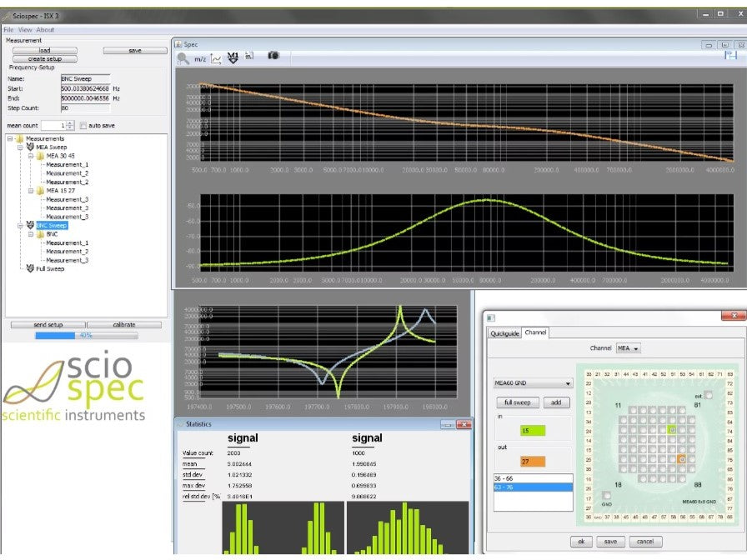Click the data list icon next to M1
The width and height of the screenshot is (747, 560).
[x=249, y=56]
